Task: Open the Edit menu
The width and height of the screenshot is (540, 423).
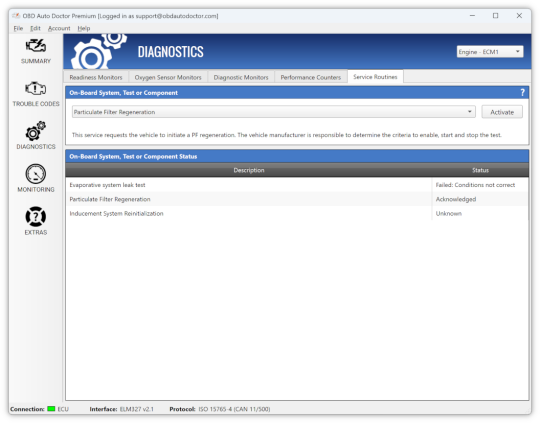Action: (35, 28)
